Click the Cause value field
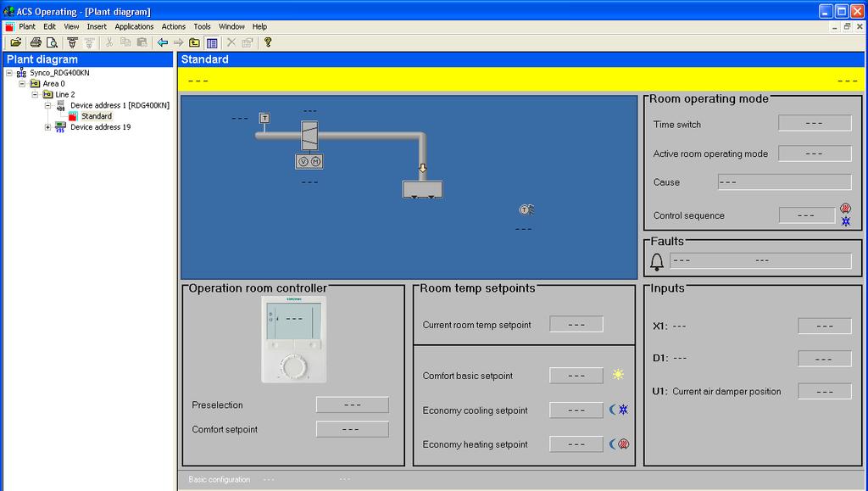The width and height of the screenshot is (868, 491). click(784, 181)
